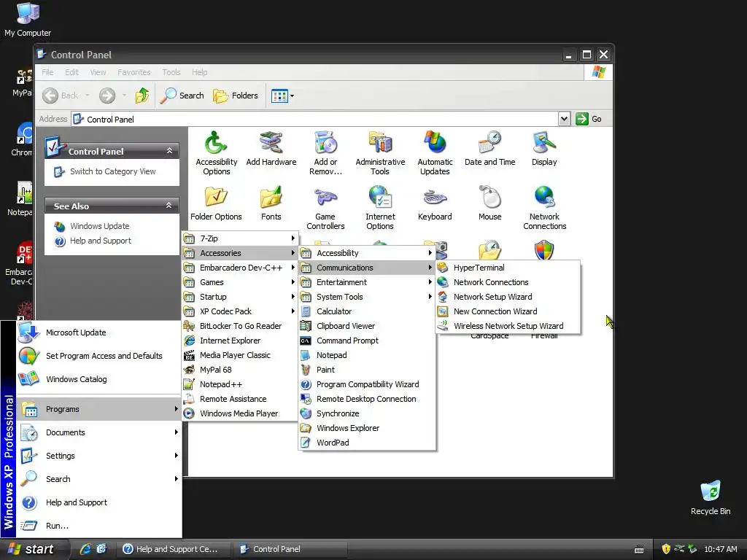The width and height of the screenshot is (747, 560).
Task: Open HyperTerminal from Communications
Action: coord(508,268)
